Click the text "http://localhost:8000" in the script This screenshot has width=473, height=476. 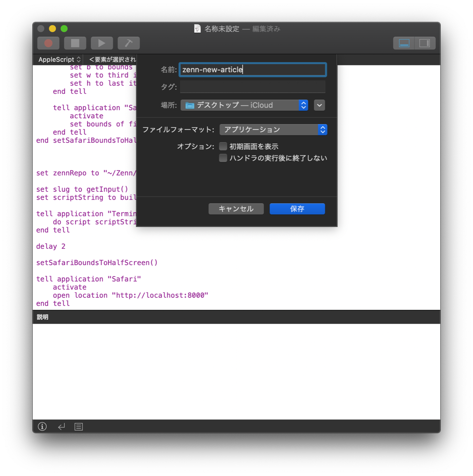tap(160, 295)
